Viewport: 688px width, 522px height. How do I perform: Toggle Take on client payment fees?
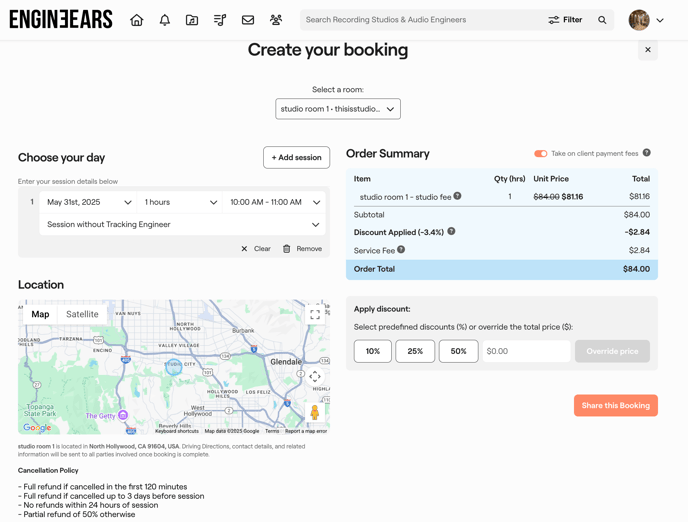click(x=540, y=154)
